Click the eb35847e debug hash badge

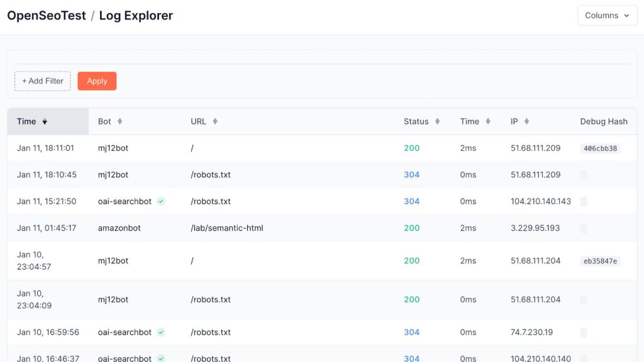click(x=600, y=261)
